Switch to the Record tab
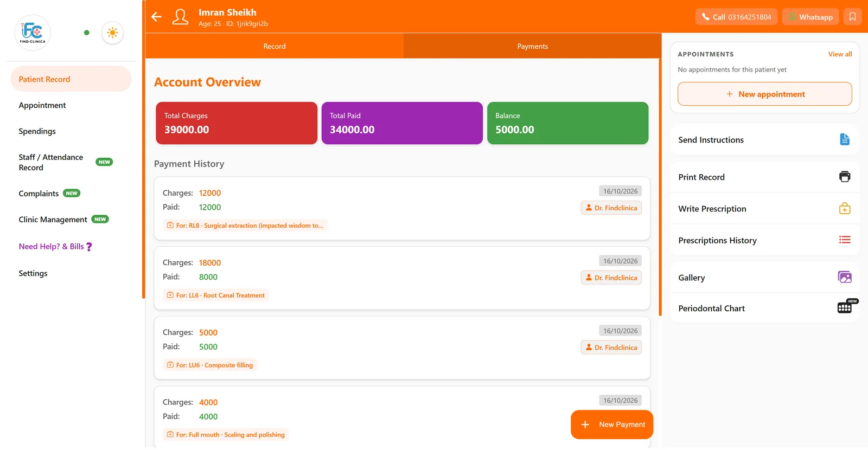This screenshot has width=868, height=450. pyautogui.click(x=275, y=46)
